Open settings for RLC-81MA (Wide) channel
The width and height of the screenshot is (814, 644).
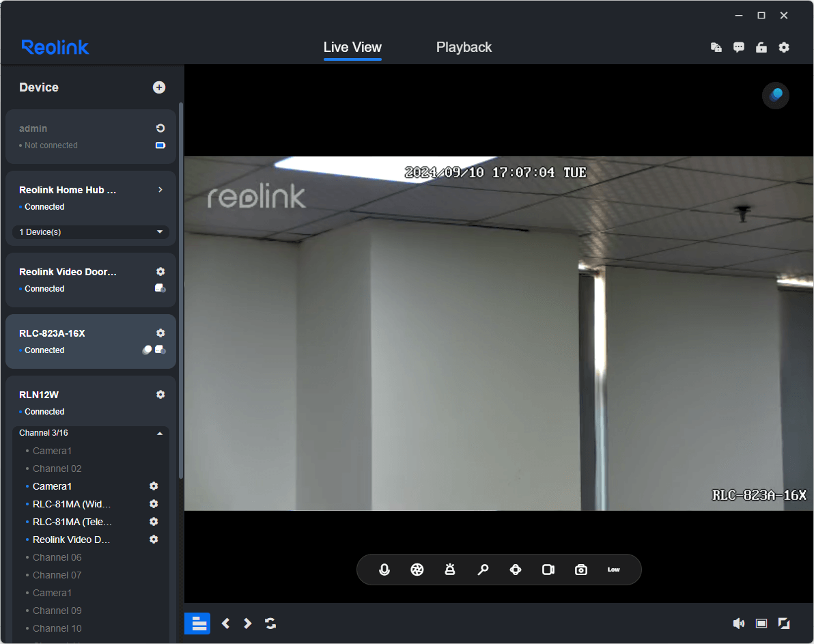154,504
